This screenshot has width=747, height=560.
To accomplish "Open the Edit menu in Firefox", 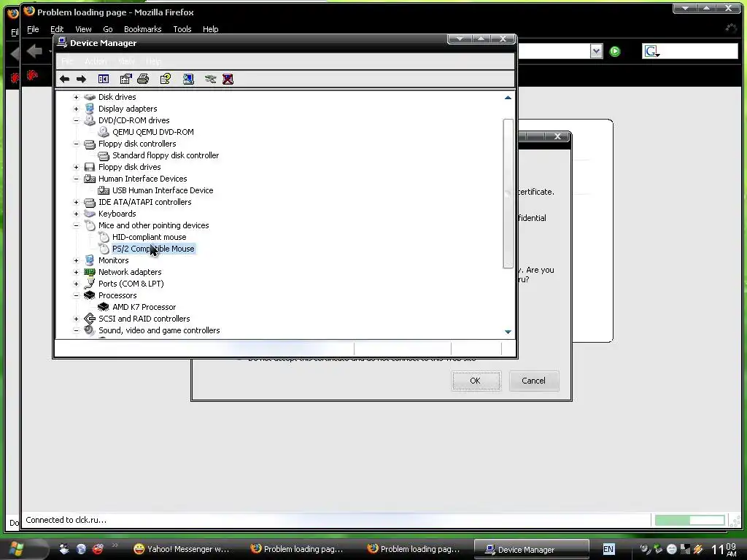I will 57,29.
